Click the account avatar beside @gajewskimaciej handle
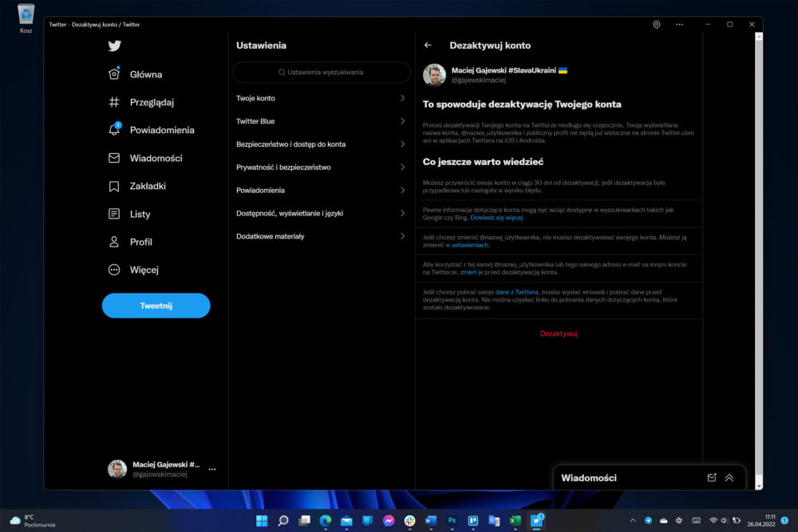Viewport: 798px width, 532px height. coord(117,469)
